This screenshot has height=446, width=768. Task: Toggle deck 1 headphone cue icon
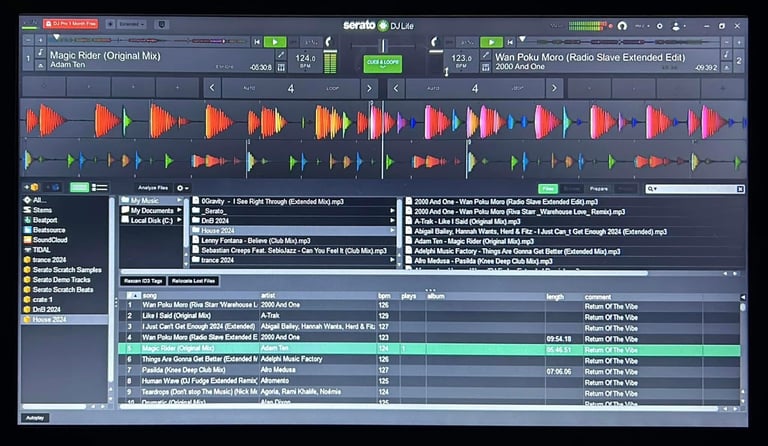click(329, 42)
